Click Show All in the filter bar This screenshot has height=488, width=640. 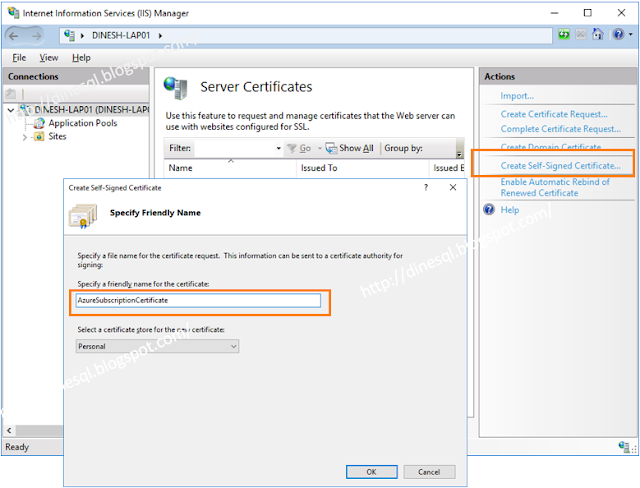tap(350, 148)
